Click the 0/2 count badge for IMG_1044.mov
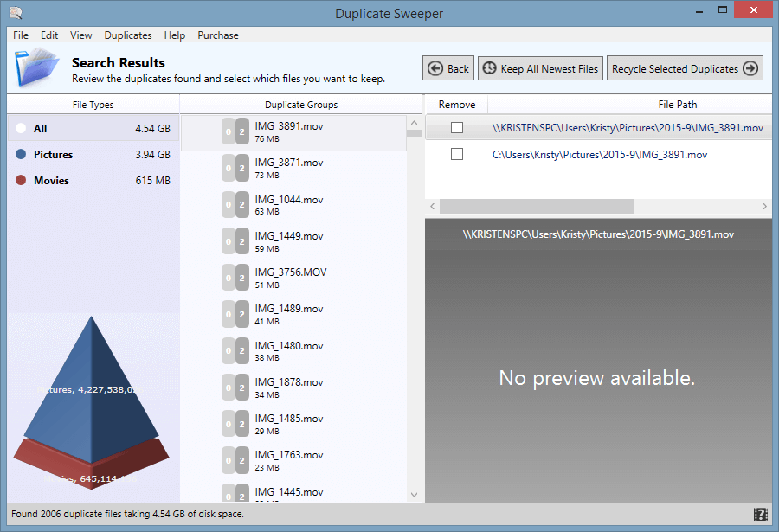 [235, 205]
